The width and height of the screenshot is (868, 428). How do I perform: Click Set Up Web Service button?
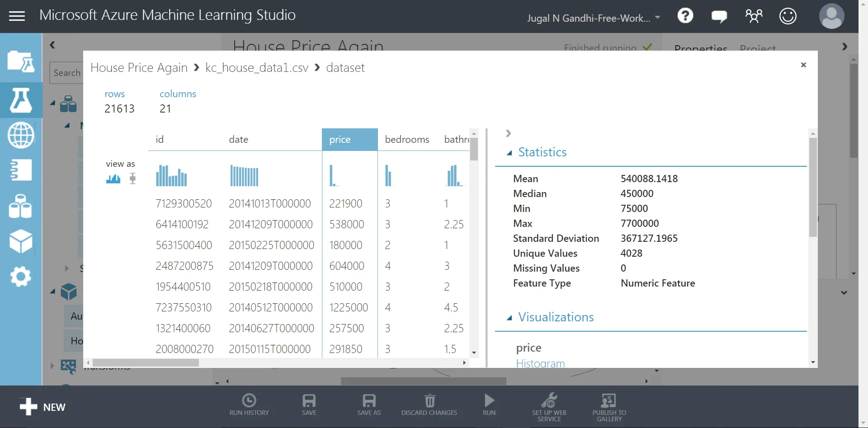click(549, 407)
